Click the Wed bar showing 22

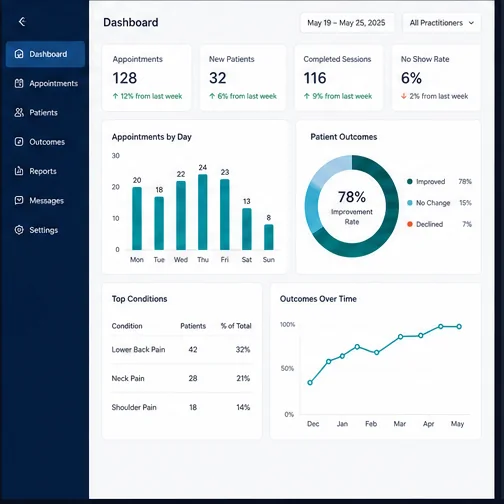point(181,216)
